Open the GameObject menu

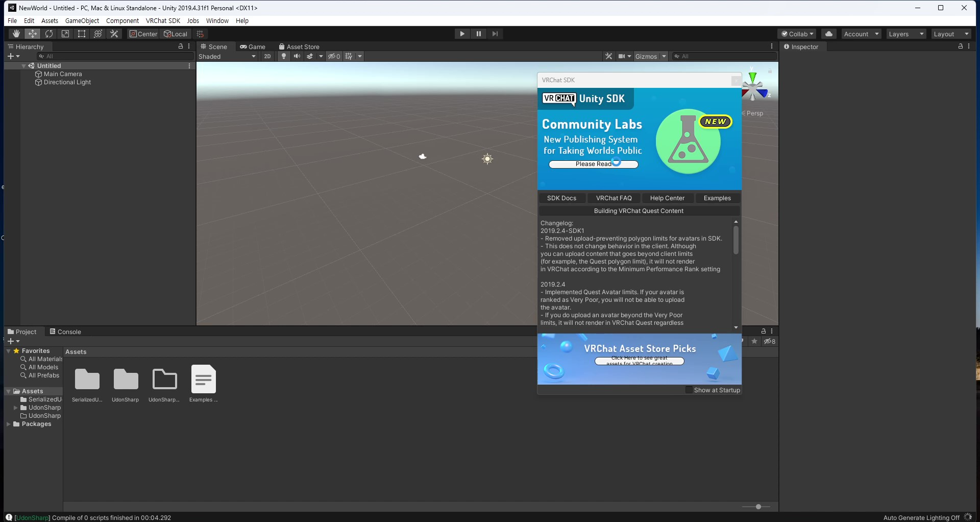(x=82, y=21)
